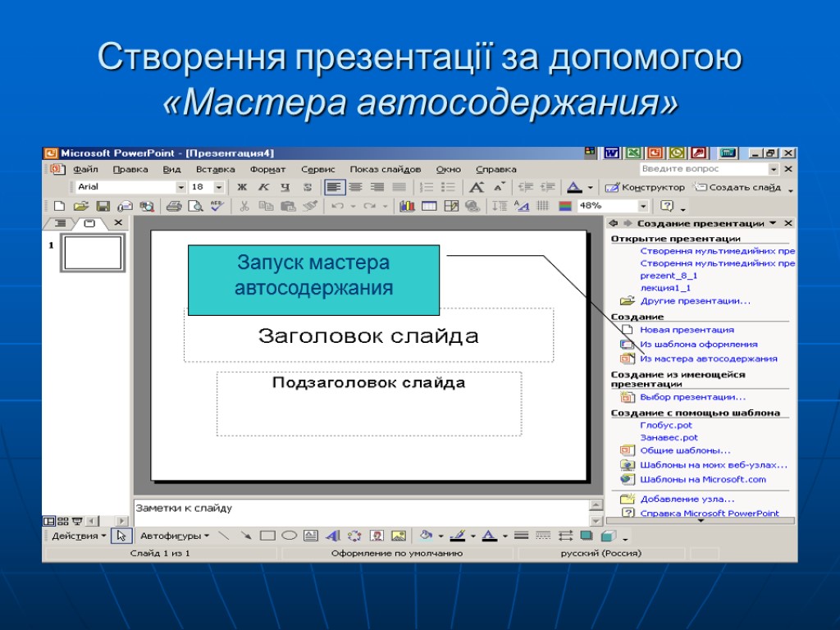The height and width of the screenshot is (630, 840).
Task: Click the Format Painter brush icon
Action: point(310,206)
